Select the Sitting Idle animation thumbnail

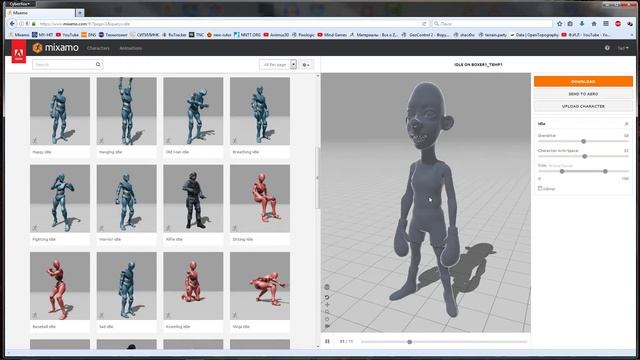[260, 198]
